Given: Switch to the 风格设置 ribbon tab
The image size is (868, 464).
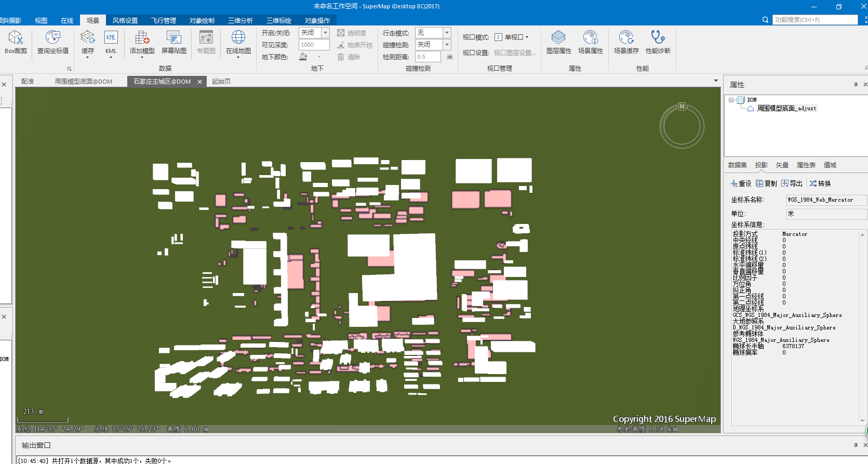Looking at the screenshot, I should pos(125,20).
